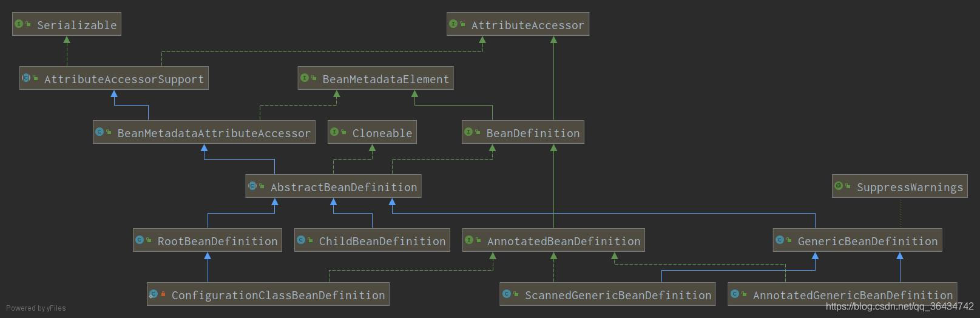The width and height of the screenshot is (980, 318).
Task: Click the interface icon beside Serializable
Action: coord(19,24)
